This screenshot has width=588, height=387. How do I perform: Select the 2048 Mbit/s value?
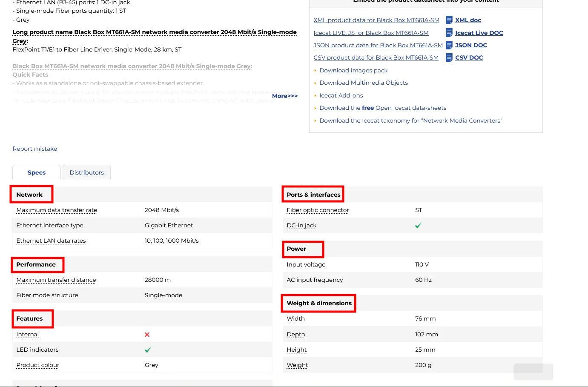(x=162, y=210)
